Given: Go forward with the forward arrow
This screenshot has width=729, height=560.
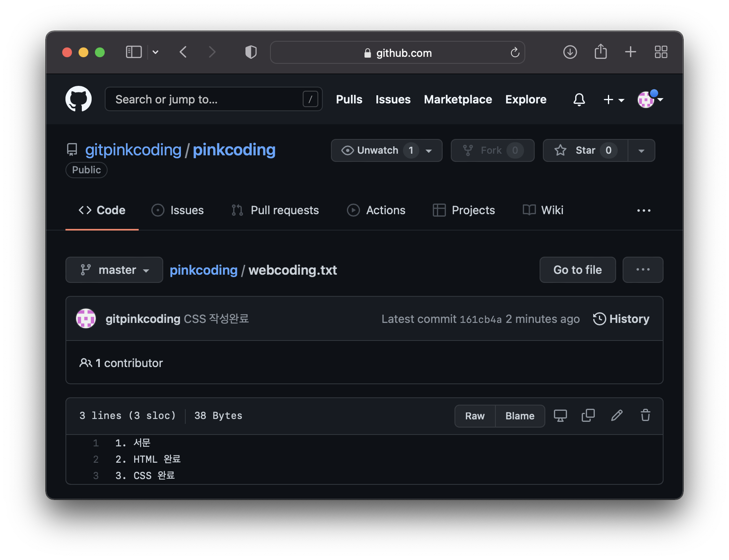Looking at the screenshot, I should point(212,52).
